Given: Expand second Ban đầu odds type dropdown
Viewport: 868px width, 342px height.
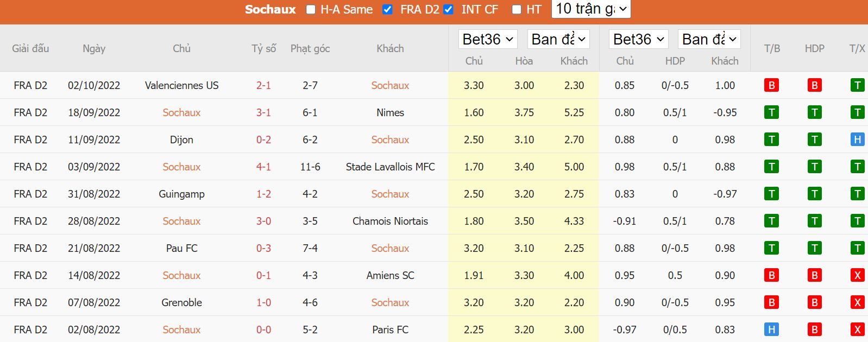Looking at the screenshot, I should pyautogui.click(x=709, y=39).
